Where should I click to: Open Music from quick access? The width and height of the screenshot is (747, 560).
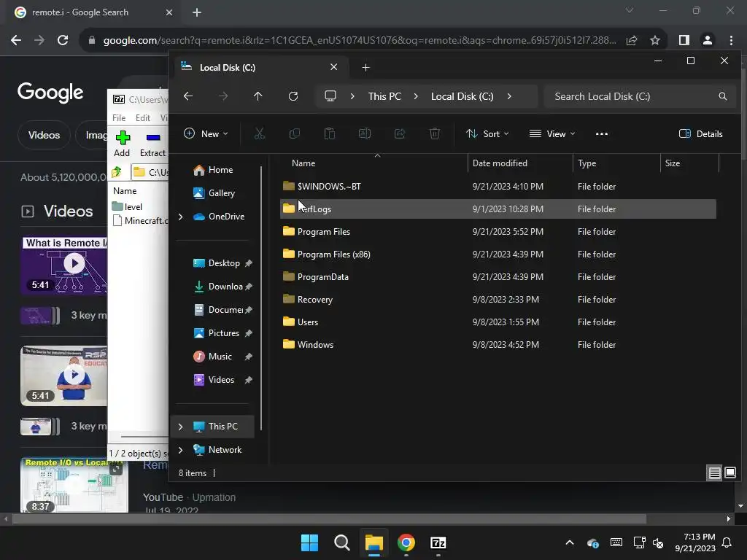coord(222,357)
